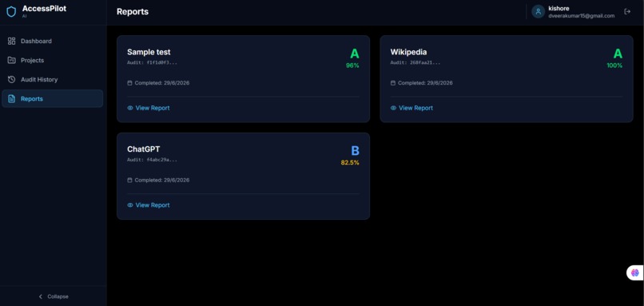Click the 96% score value
Image resolution: width=644 pixels, height=306 pixels.
[352, 66]
